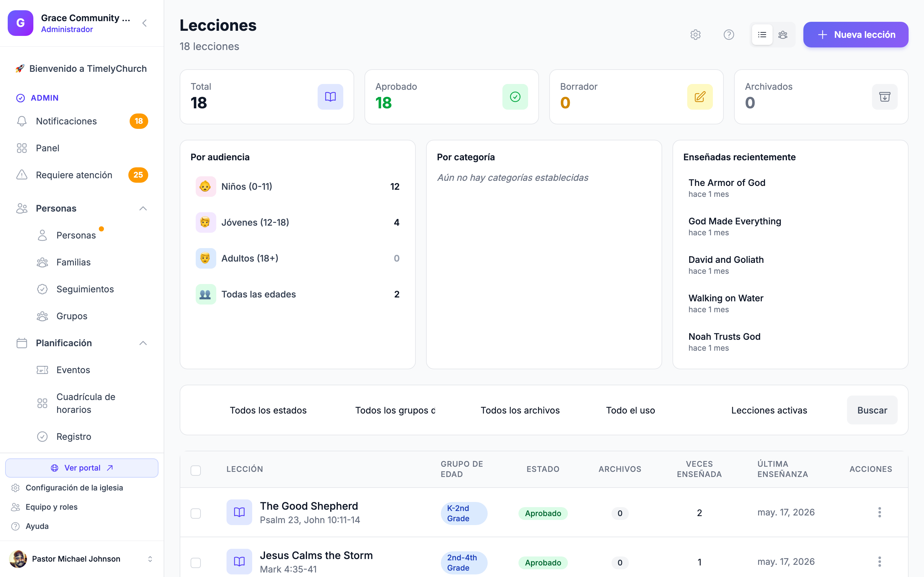Viewport: 924px width, 577px height.
Task: Collapse the Planificación section chevron
Action: 143,343
